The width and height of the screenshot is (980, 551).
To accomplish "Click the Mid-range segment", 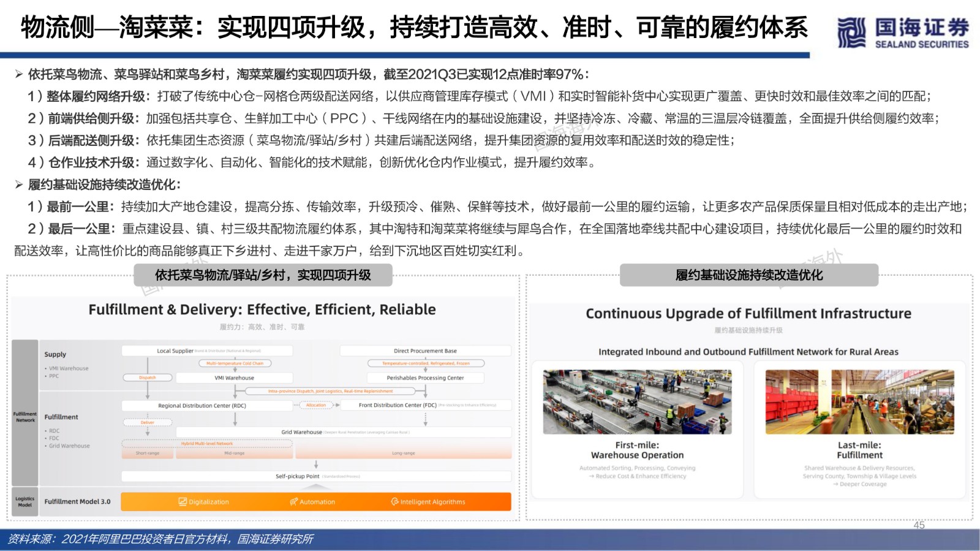I will tap(234, 453).
